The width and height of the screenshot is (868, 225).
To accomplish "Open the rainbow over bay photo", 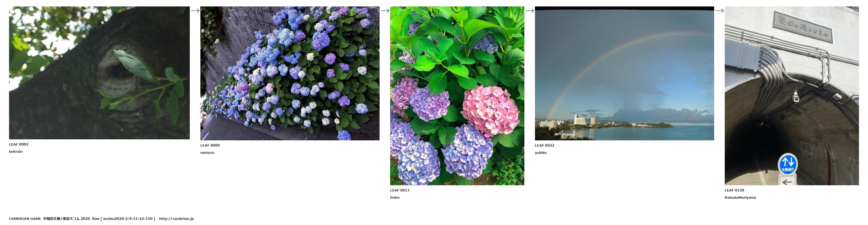I will coord(624,73).
